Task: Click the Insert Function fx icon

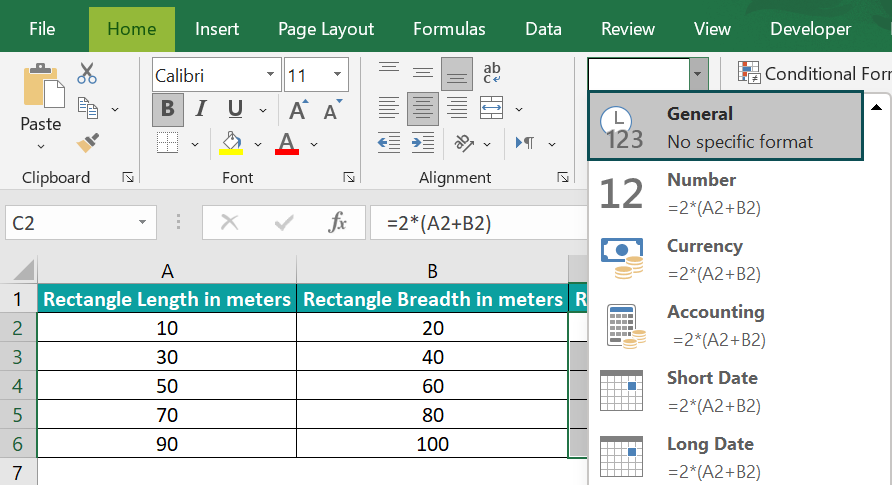Action: coord(337,222)
